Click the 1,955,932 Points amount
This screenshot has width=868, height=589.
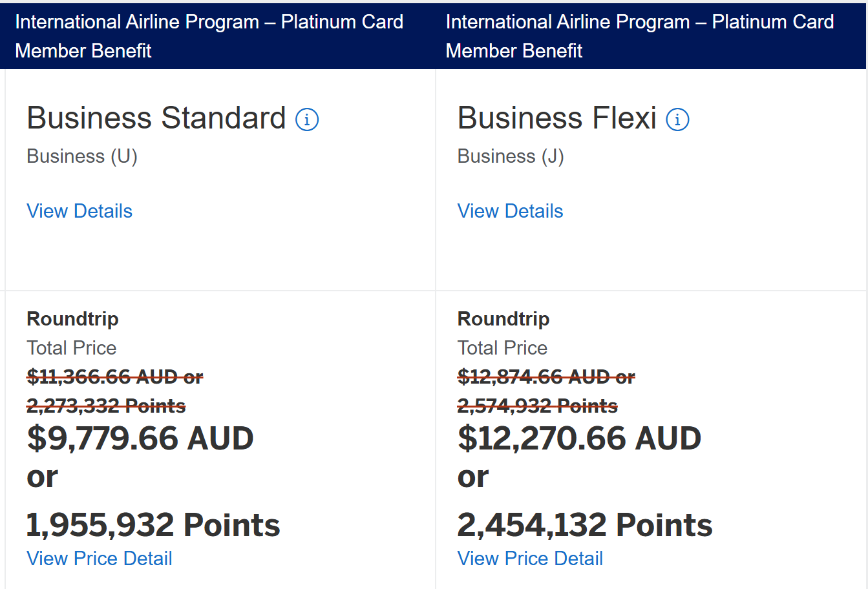pos(153,525)
